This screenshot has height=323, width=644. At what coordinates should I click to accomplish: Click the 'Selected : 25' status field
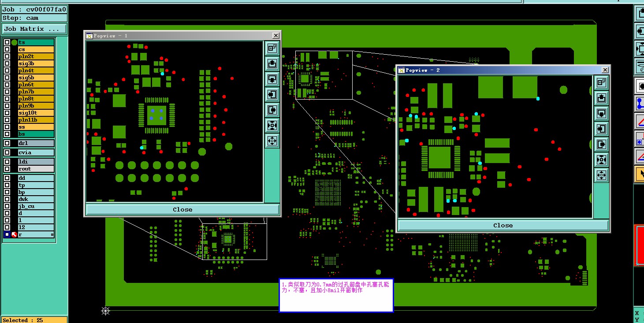pyautogui.click(x=34, y=320)
